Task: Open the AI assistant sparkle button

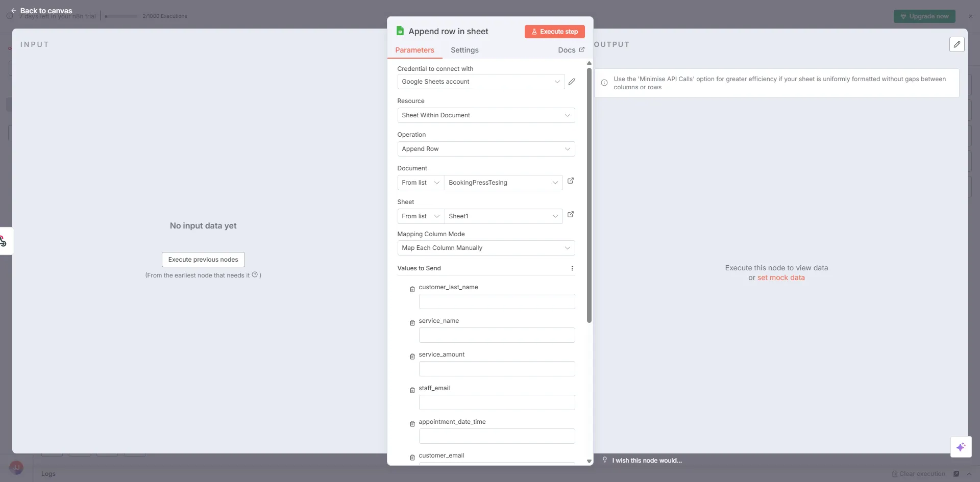Action: tap(961, 447)
